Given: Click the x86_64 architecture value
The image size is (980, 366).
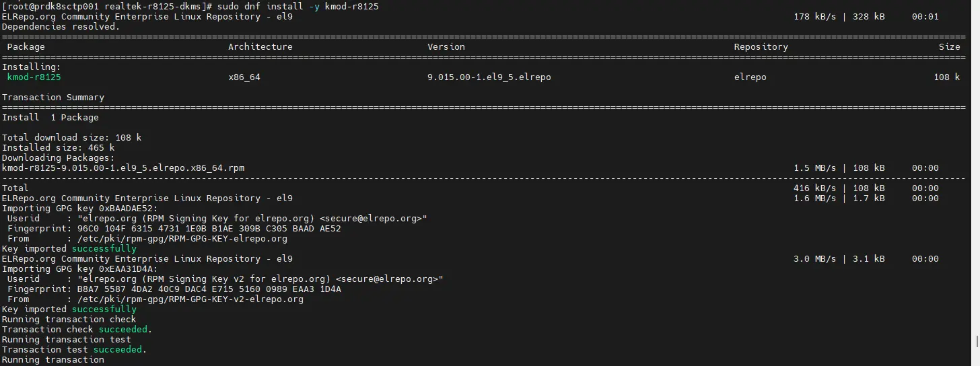Looking at the screenshot, I should click(244, 77).
